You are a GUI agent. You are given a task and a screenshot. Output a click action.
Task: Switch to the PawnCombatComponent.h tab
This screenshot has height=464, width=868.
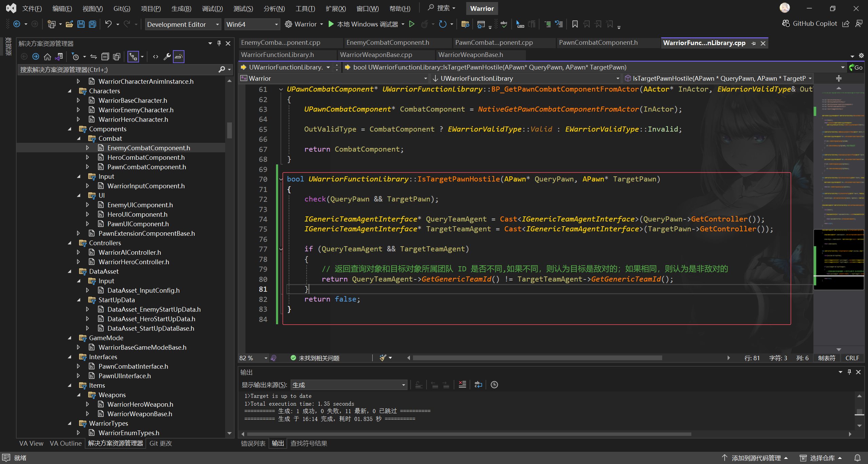[598, 43]
